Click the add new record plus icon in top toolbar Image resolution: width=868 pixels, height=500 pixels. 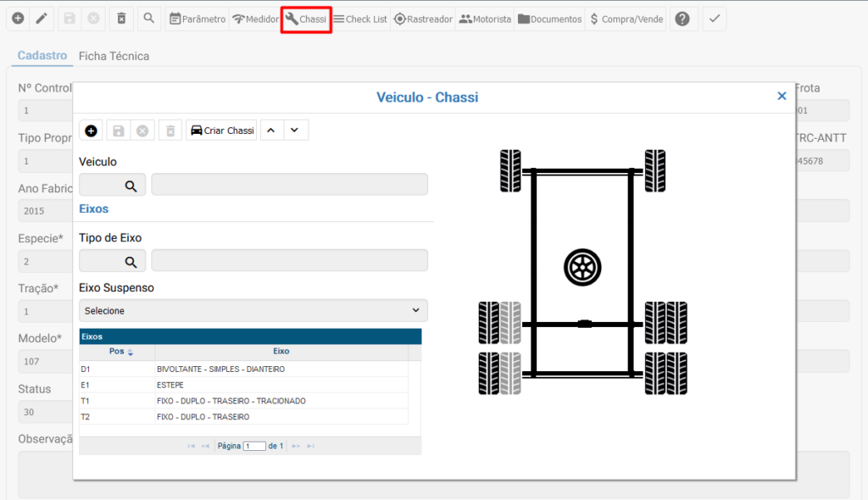[x=18, y=19]
